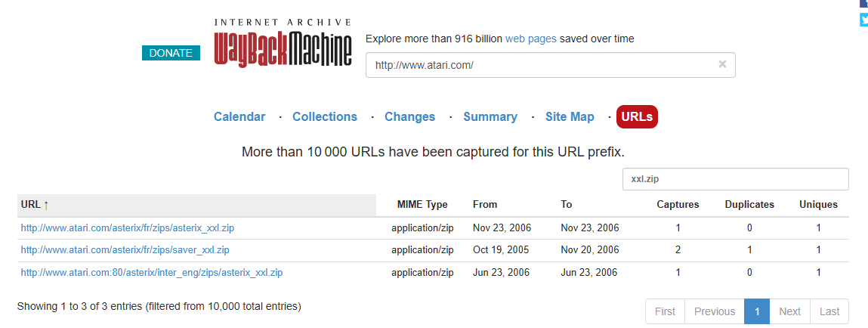Sort by MIME Type column
868x328 pixels.
422,205
